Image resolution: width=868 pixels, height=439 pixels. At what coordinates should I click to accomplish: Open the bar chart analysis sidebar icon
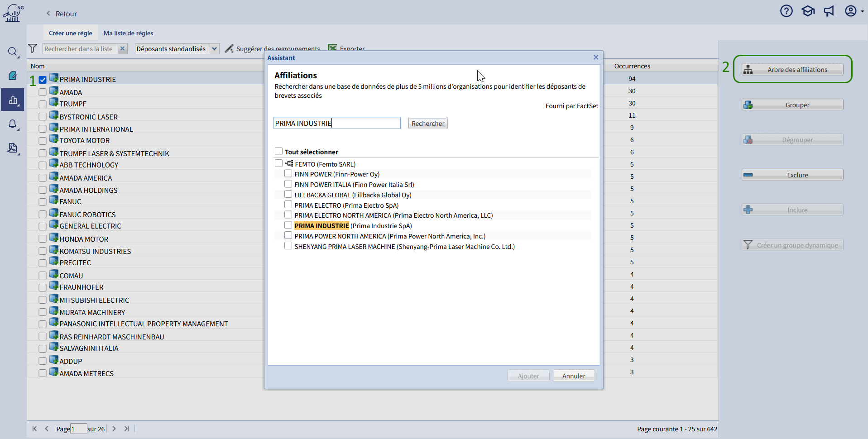[x=13, y=100]
